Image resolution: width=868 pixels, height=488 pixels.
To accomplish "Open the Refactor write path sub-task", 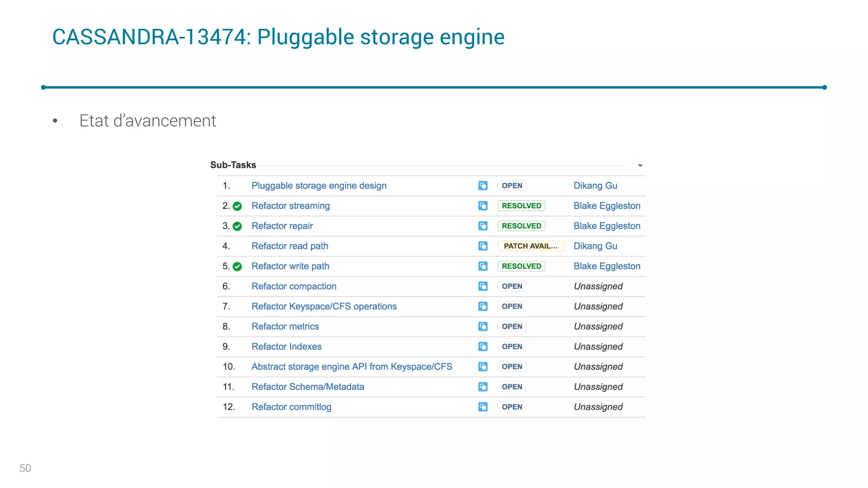I will click(290, 266).
